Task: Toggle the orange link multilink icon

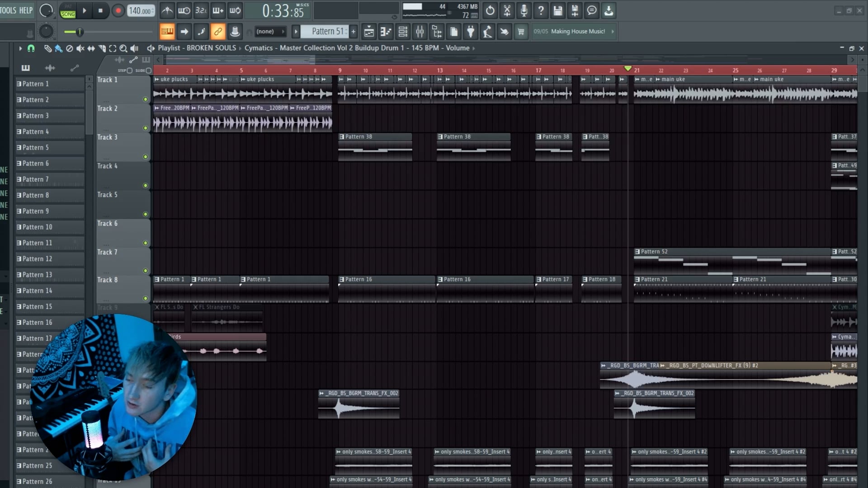Action: pyautogui.click(x=218, y=32)
